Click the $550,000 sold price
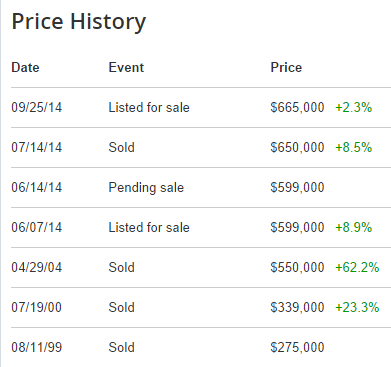This screenshot has width=391, height=367. point(297,267)
